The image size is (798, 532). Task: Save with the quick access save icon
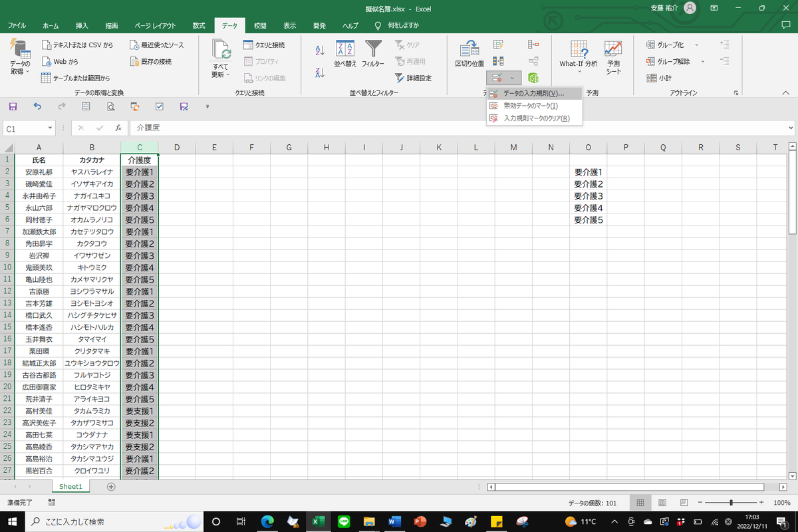coord(12,106)
